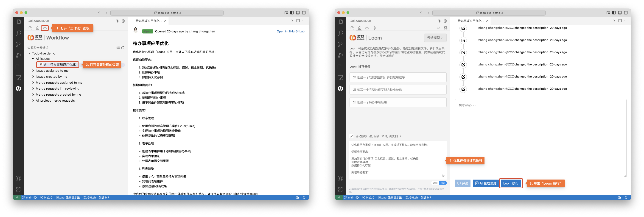Open Search view in the left window
644x217 pixels.
pyautogui.click(x=18, y=33)
